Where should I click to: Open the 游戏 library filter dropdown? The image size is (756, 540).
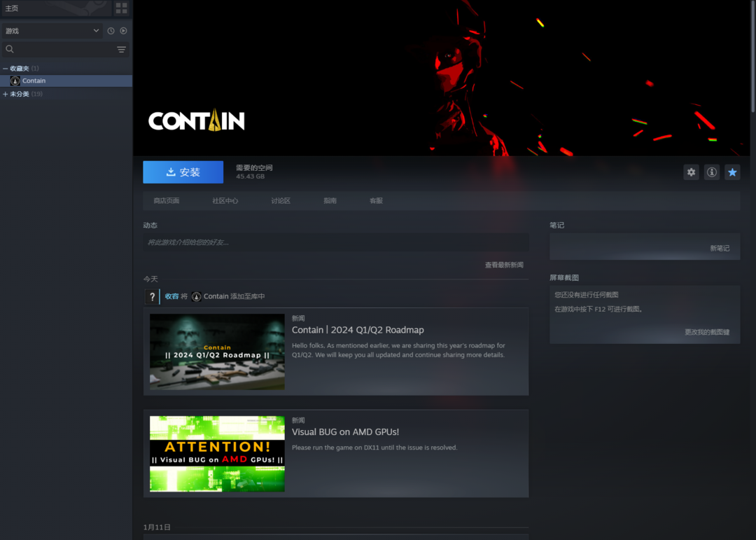(x=52, y=31)
